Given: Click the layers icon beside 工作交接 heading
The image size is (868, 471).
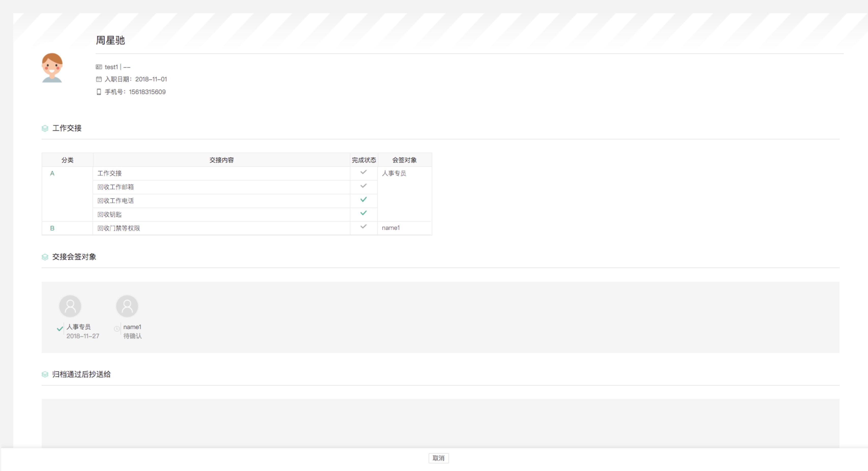Looking at the screenshot, I should 45,128.
